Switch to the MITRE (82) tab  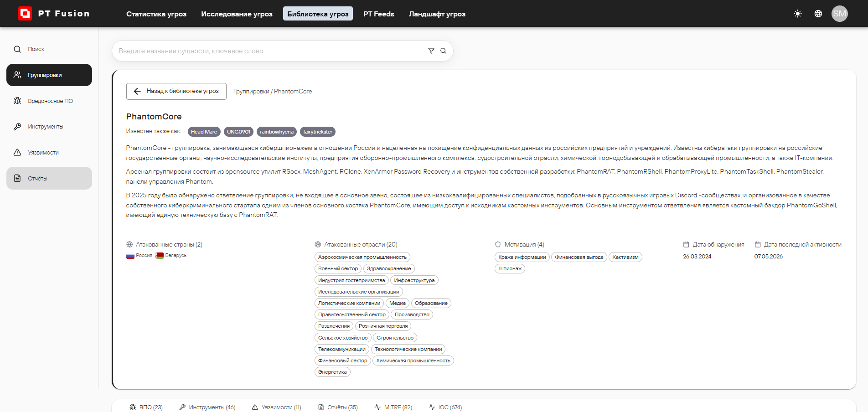393,407
